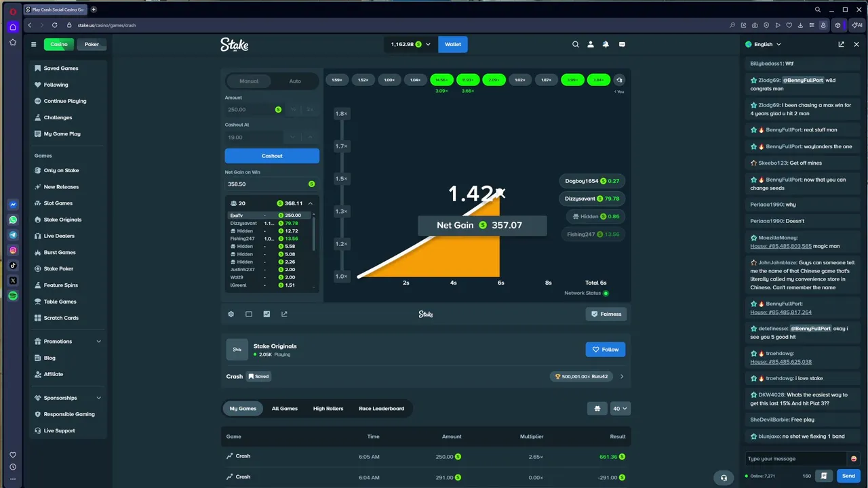This screenshot has width=868, height=488.
Task: Open the browser downloads icon
Action: pyautogui.click(x=801, y=25)
